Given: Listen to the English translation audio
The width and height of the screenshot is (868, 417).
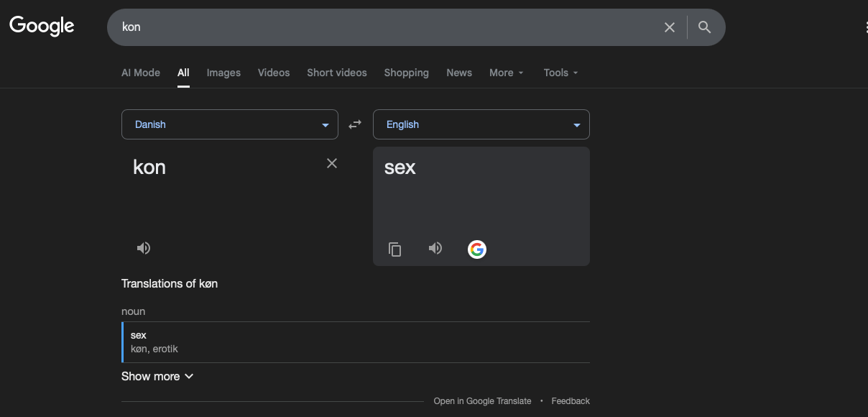Looking at the screenshot, I should (435, 248).
